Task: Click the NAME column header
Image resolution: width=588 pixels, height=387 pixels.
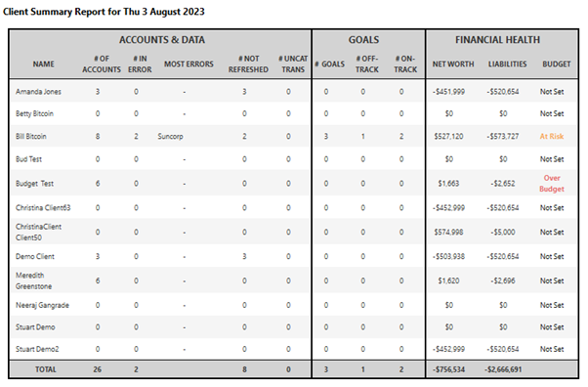Action: (x=44, y=64)
